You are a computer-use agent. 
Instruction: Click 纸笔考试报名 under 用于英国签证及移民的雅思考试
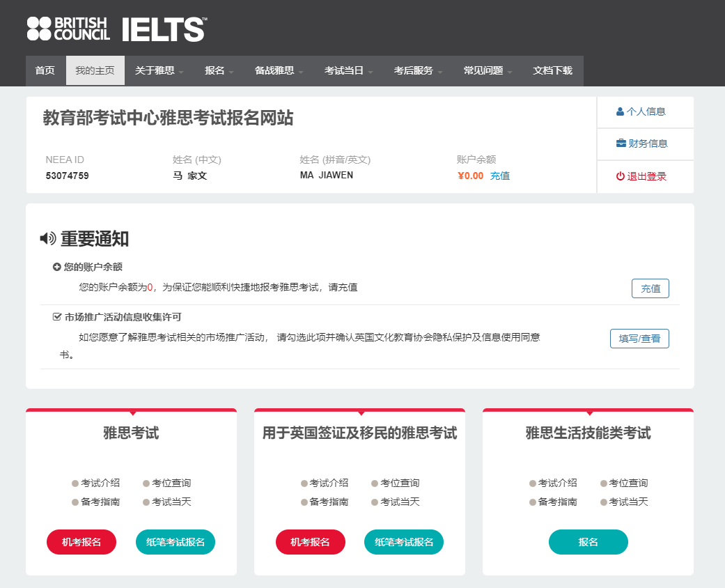coord(404,542)
